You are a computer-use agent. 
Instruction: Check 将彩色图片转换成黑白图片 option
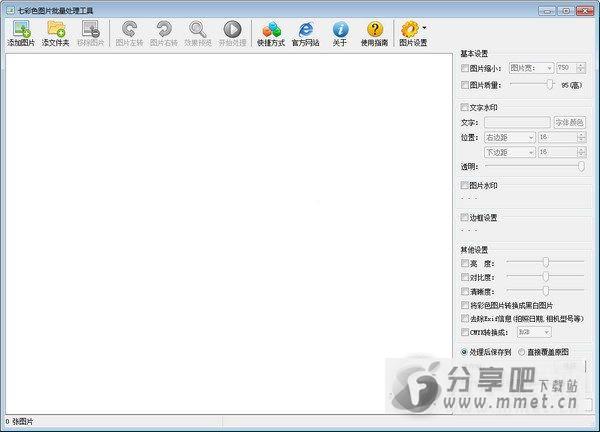pos(465,305)
